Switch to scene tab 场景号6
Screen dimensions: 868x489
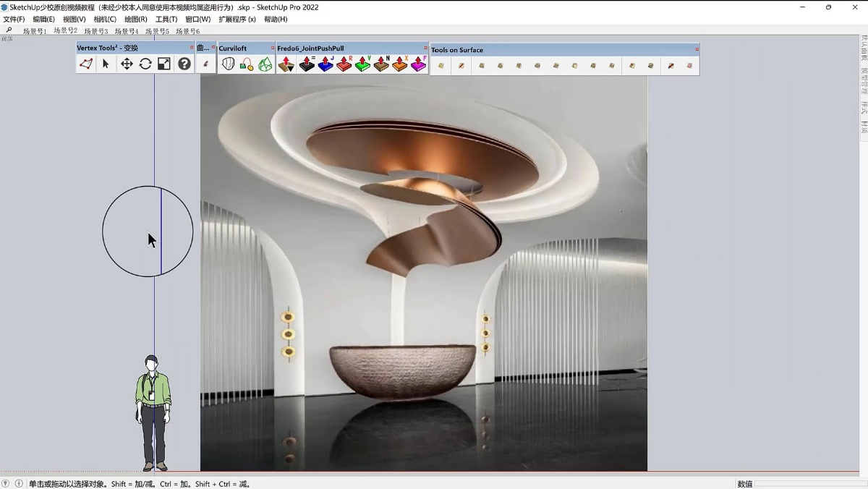coord(187,31)
